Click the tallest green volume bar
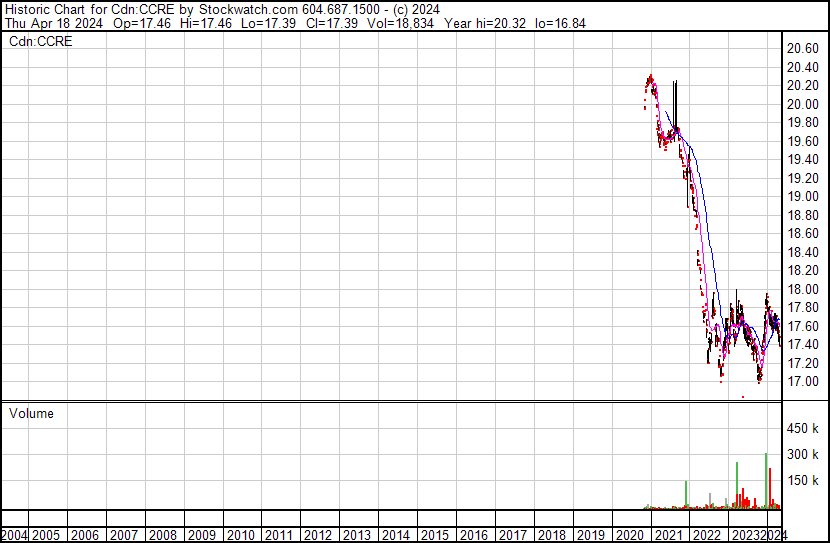This screenshot has height=543, width=830. tap(766, 481)
